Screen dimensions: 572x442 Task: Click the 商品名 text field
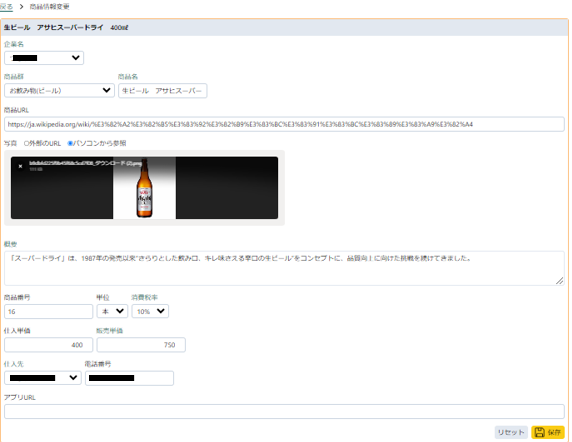[163, 90]
